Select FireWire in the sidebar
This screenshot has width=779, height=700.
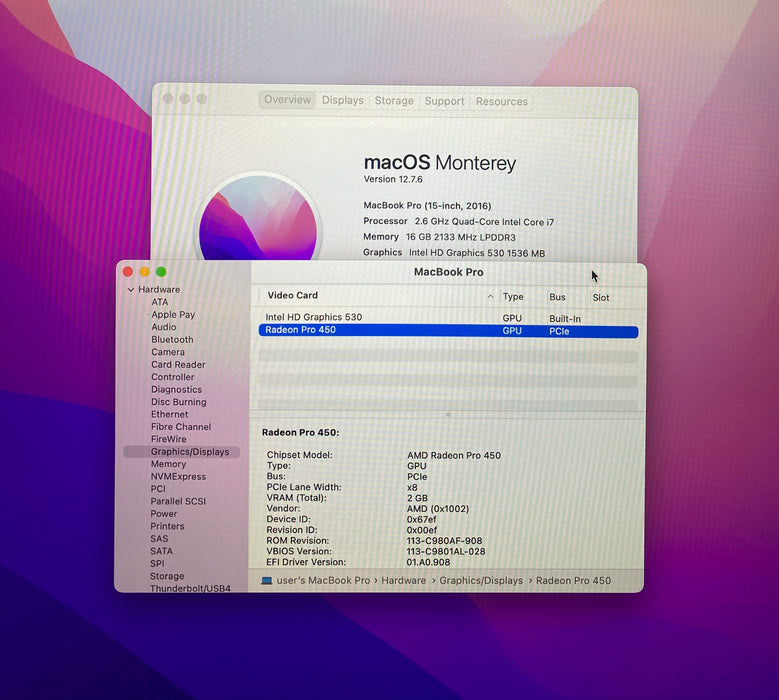click(169, 439)
